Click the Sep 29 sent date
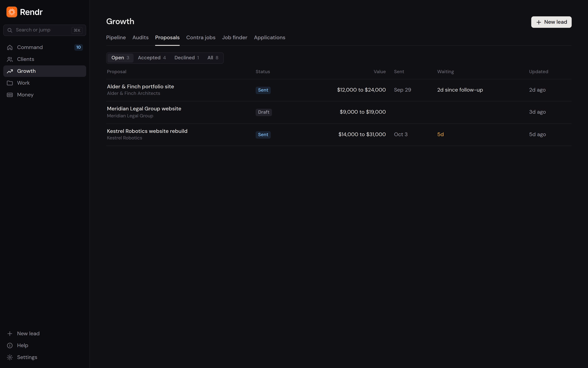Image resolution: width=588 pixels, height=368 pixels. pos(402,90)
